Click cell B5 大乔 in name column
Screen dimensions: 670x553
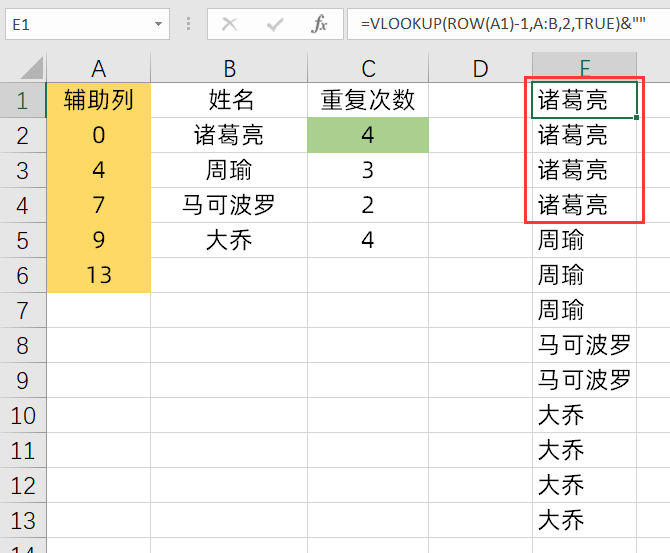point(229,241)
